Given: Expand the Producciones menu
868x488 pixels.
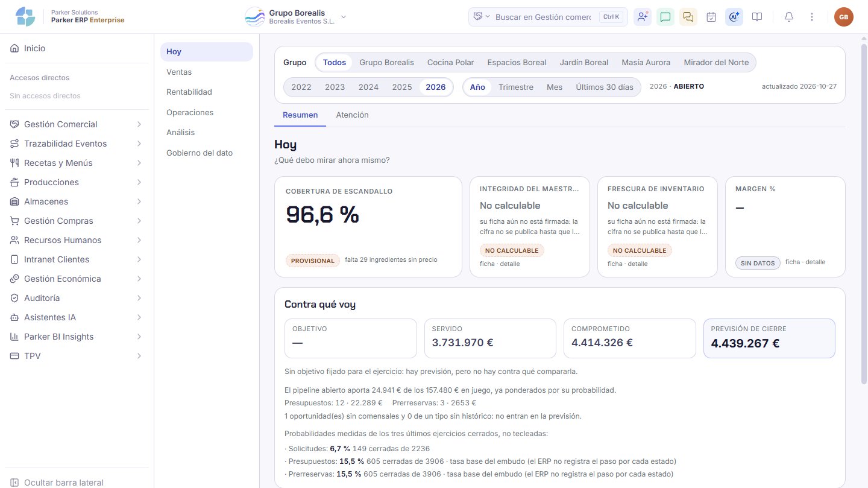Looking at the screenshot, I should [x=77, y=182].
